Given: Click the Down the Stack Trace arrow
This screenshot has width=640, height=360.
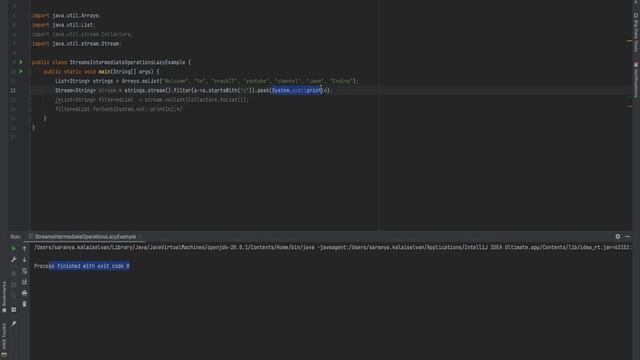Looking at the screenshot, I should [x=24, y=260].
